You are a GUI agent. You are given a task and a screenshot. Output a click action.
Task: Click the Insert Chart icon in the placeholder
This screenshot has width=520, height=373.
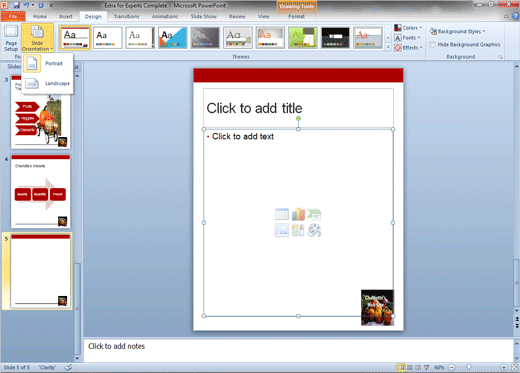[298, 214]
